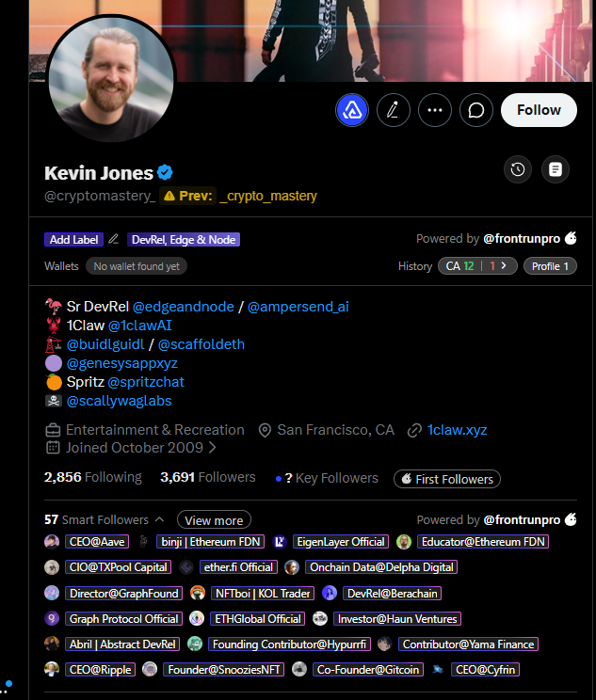Click the pencil edit icon beside Add Label
596x700 pixels.
pos(114,239)
